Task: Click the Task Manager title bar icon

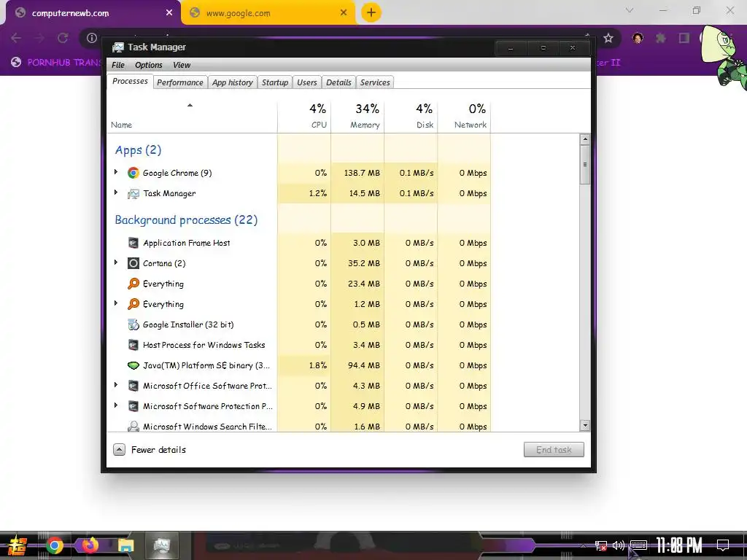Action: [x=117, y=47]
